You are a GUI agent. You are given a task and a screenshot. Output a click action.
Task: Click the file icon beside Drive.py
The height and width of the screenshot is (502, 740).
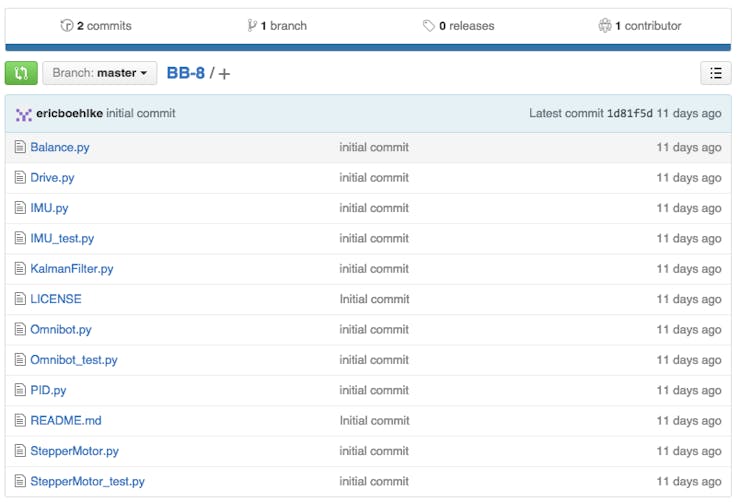(20, 177)
